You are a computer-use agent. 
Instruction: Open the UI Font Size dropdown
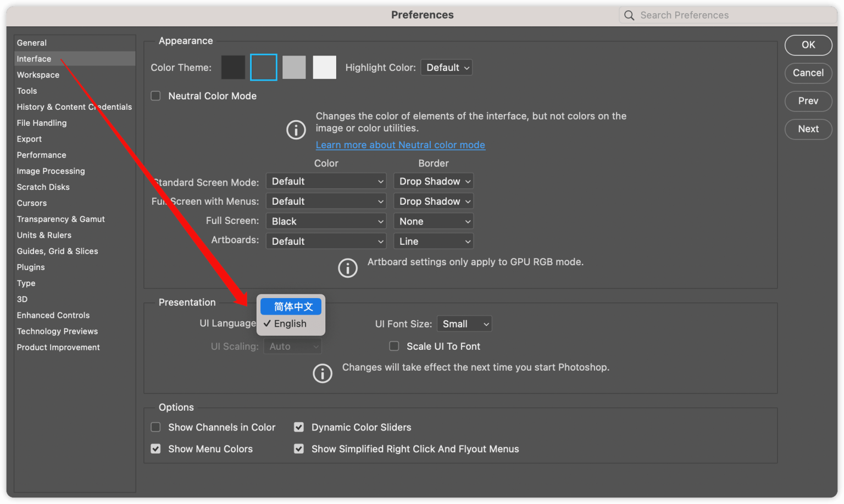pos(464,324)
